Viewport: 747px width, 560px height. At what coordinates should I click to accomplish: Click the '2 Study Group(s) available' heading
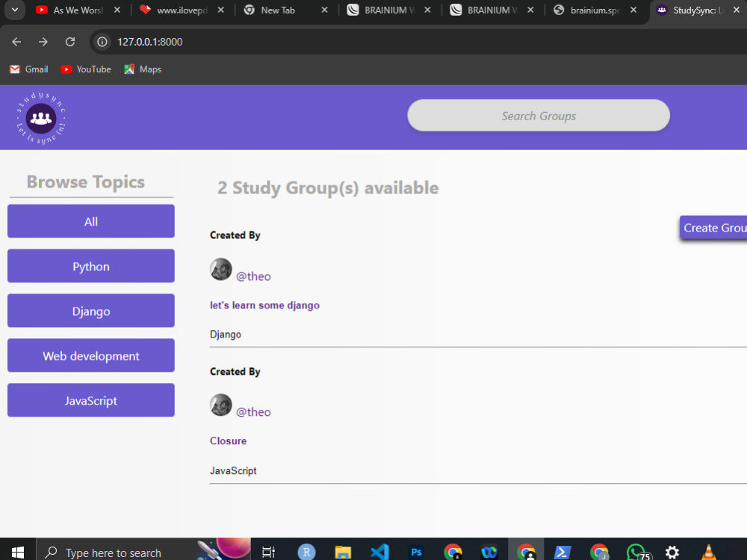point(328,187)
